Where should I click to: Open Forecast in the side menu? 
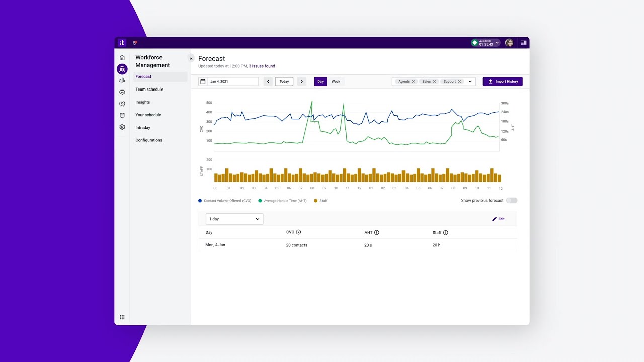point(160,77)
